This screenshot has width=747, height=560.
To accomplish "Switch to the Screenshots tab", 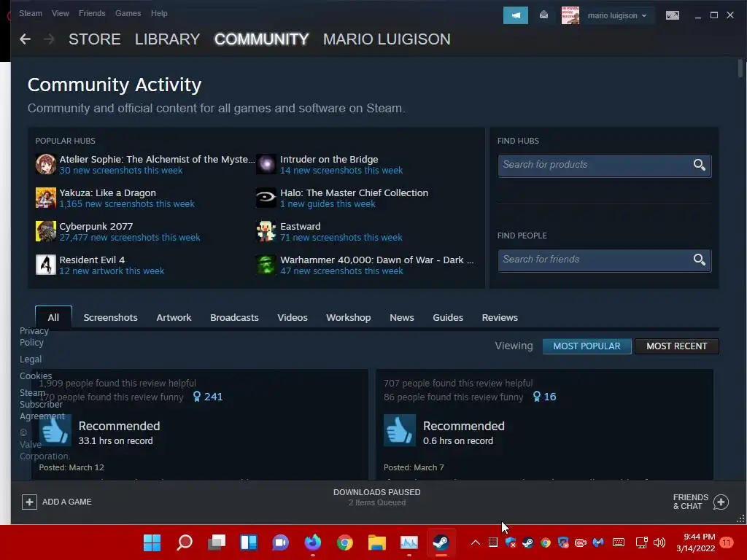I will [111, 318].
